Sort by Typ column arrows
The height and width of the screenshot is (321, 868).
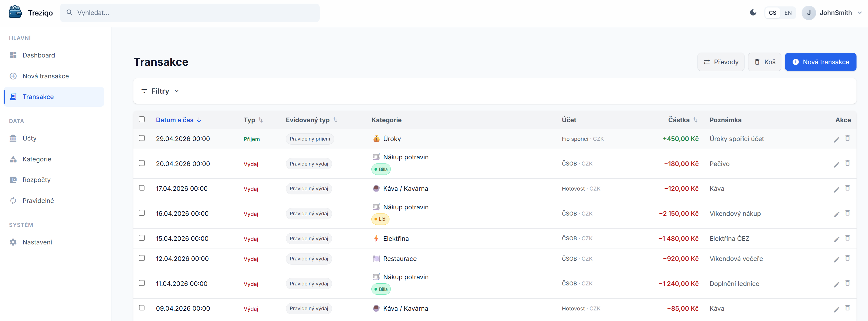(260, 120)
